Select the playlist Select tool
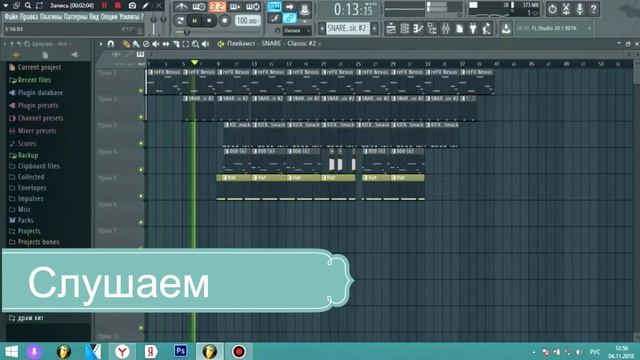Screen dimensions: 640x360 (186, 44)
